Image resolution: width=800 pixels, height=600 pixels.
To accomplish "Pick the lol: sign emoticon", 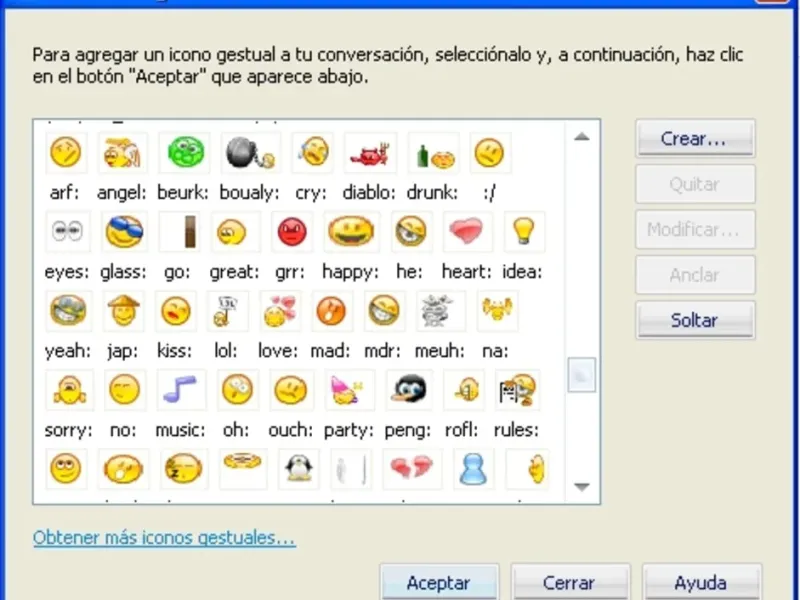I will coord(228,311).
